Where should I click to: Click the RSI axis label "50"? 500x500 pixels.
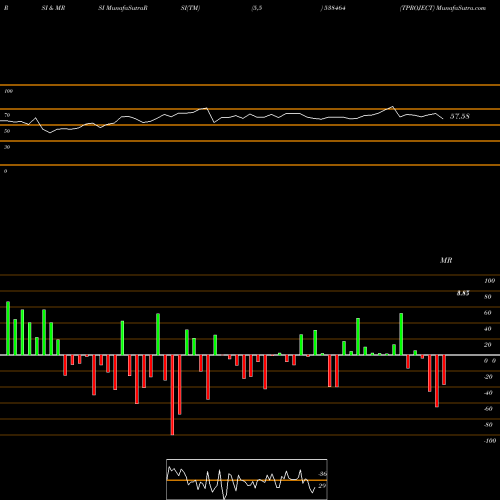point(7,131)
